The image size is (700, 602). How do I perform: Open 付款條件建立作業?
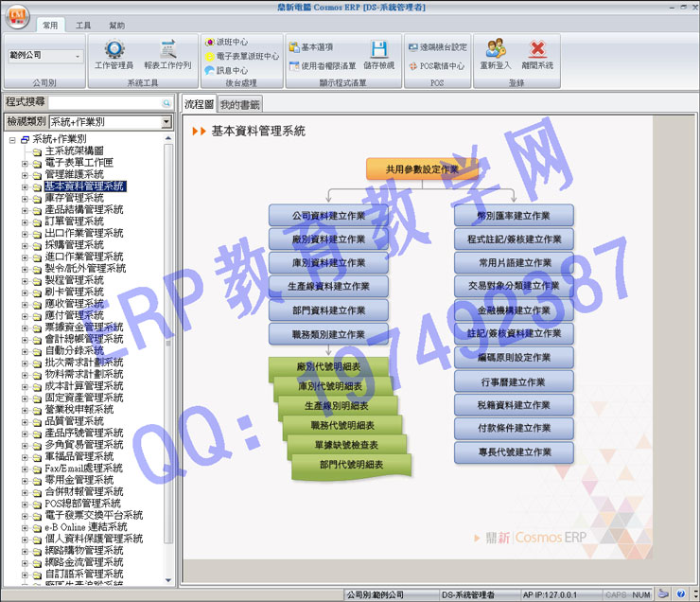(514, 428)
